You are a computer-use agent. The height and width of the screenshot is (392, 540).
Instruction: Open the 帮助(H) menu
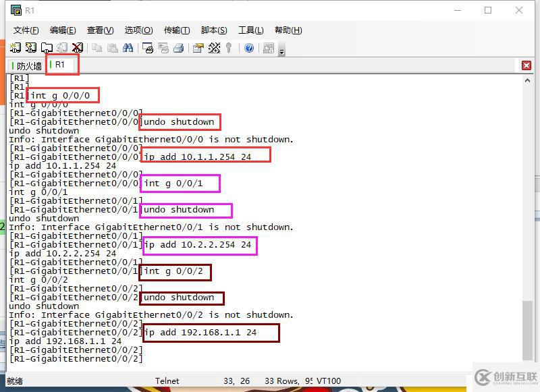(288, 30)
